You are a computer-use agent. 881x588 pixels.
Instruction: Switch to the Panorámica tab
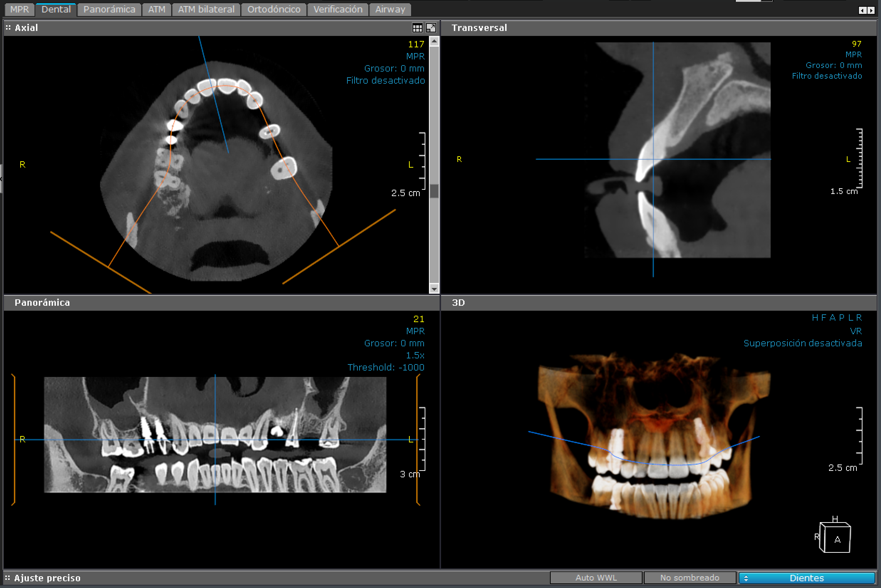pos(109,9)
